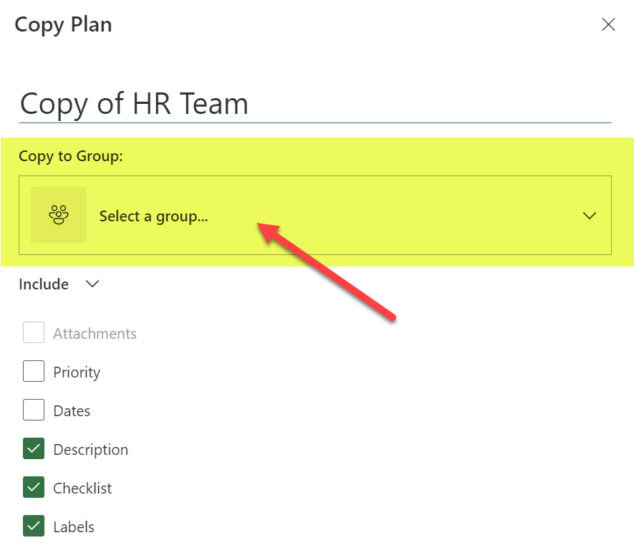634x558 pixels.
Task: Collapse the Include section chevron
Action: (92, 284)
